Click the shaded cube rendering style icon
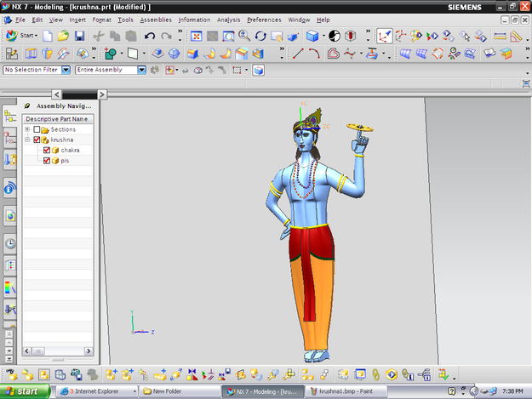The image size is (532, 399). (x=312, y=36)
